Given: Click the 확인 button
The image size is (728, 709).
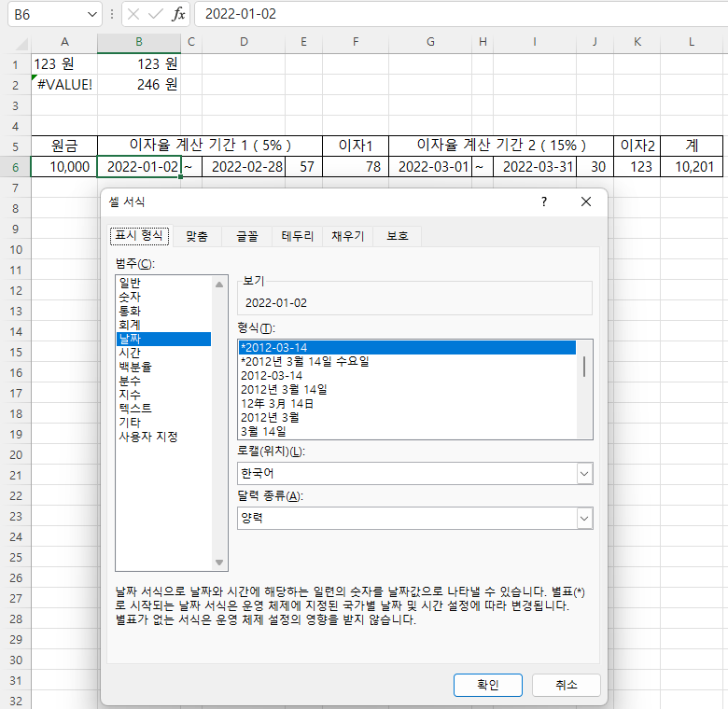Looking at the screenshot, I should coord(488,685).
